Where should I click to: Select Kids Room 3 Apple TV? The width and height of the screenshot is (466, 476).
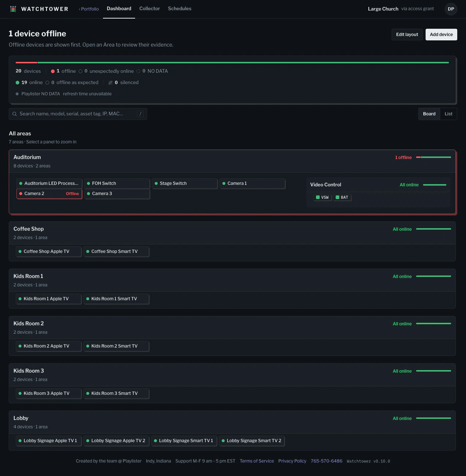coord(48,393)
